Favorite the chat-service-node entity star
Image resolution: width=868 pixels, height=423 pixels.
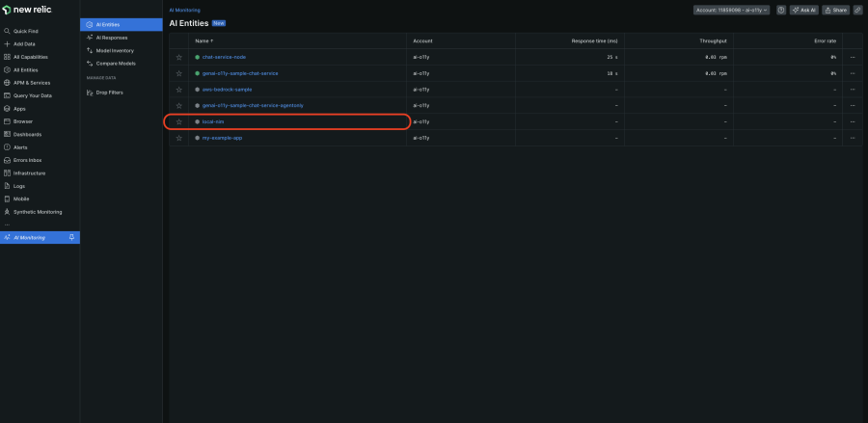pyautogui.click(x=178, y=57)
